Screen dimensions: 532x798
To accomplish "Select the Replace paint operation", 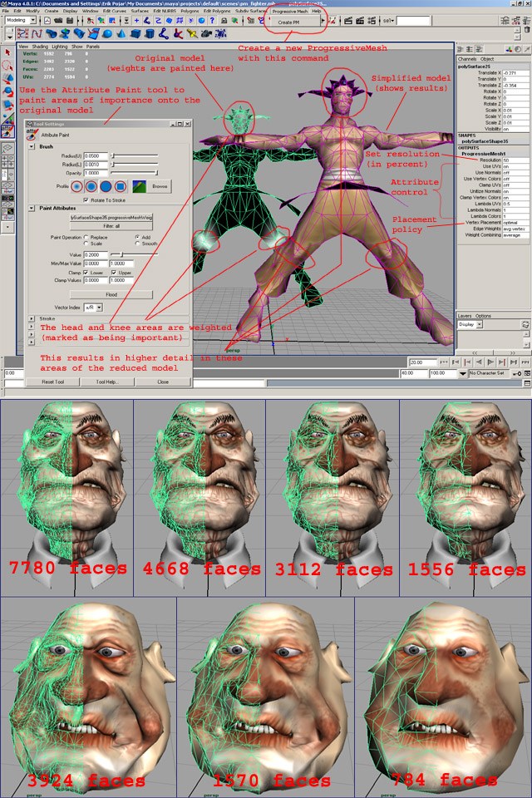I will click(x=86, y=237).
